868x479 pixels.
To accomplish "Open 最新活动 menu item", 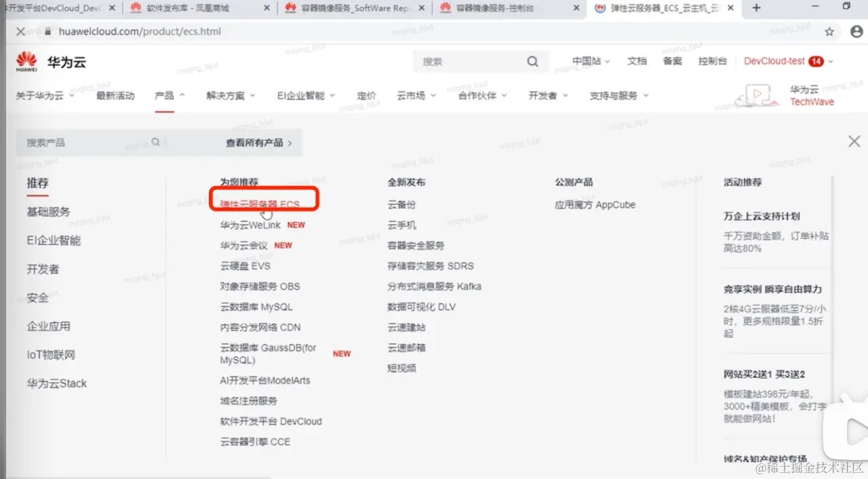I will (x=115, y=96).
